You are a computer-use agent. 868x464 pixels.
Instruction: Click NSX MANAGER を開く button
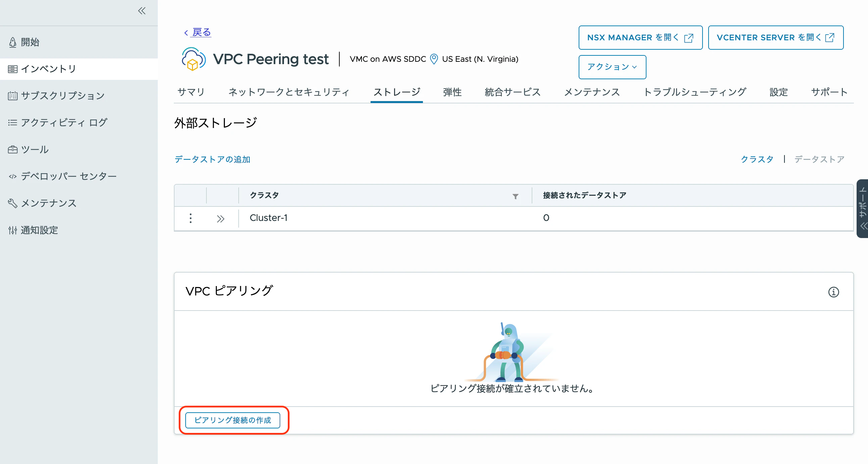pos(640,37)
